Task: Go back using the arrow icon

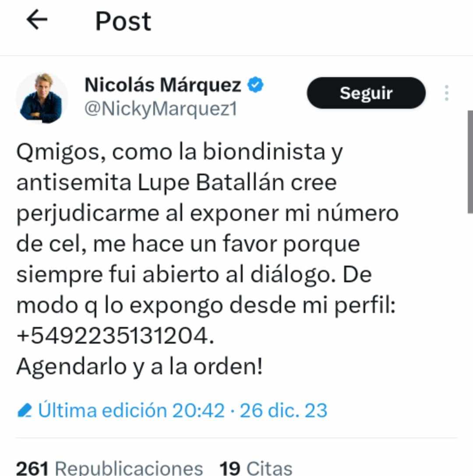Action: [37, 19]
